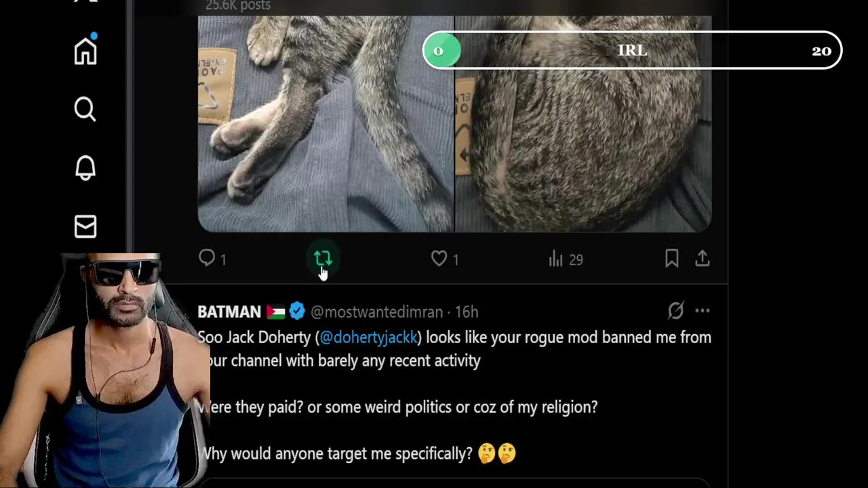Open Messages envelope icon
Screen dimensions: 868x488
click(x=85, y=226)
